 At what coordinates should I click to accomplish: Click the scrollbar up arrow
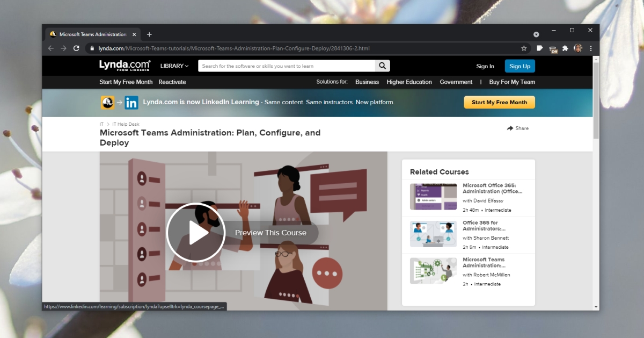[x=596, y=59]
